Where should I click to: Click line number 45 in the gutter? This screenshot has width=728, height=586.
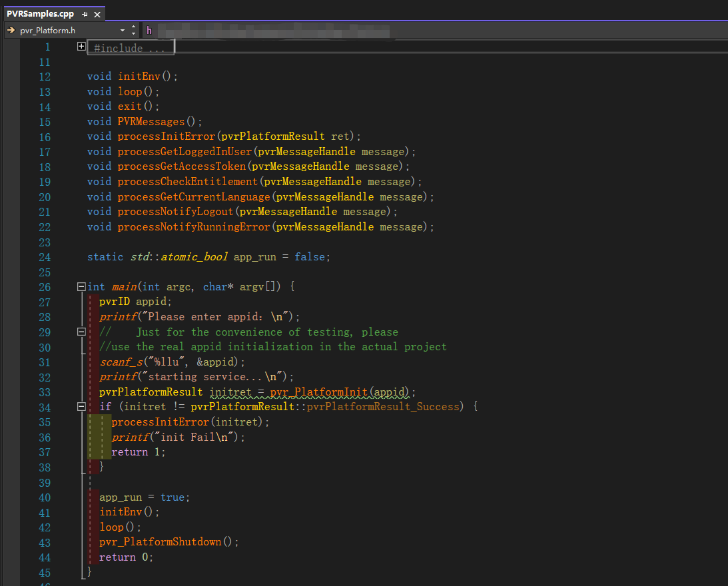pos(45,573)
